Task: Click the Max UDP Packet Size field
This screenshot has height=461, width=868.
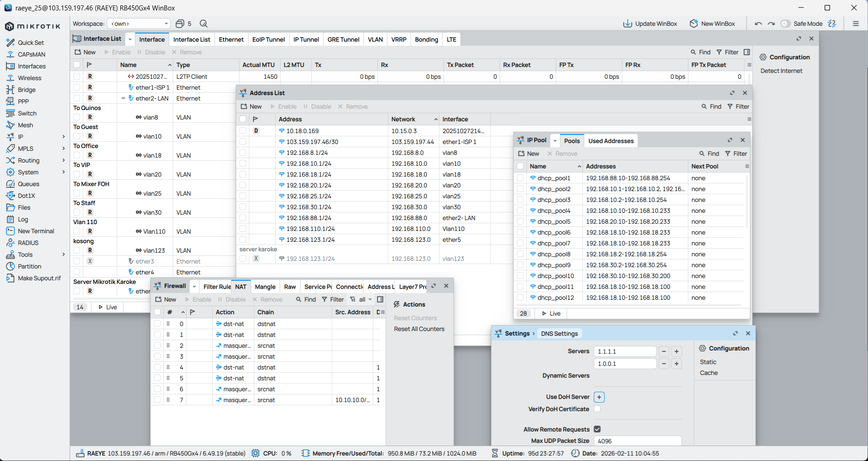Action: click(637, 441)
